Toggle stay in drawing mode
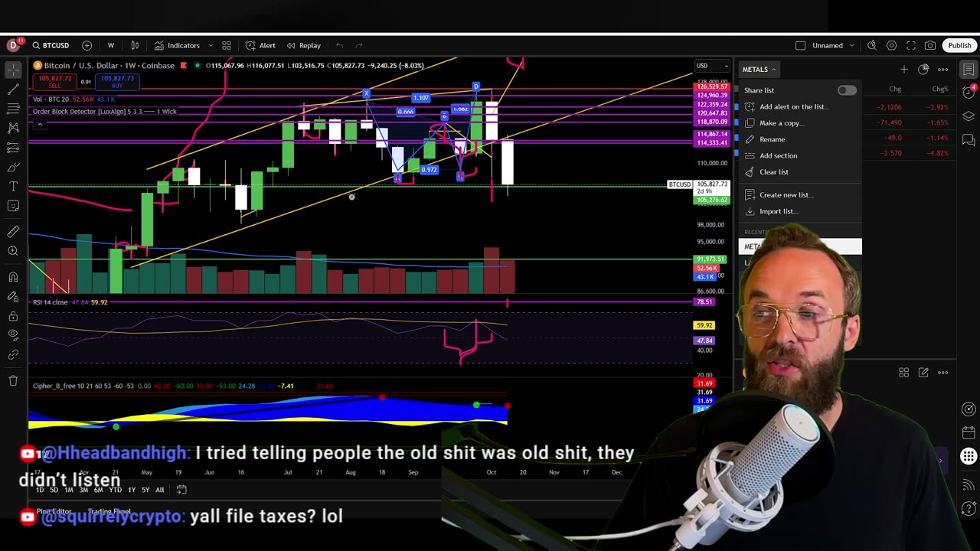Screen dimensions: 980x551 (x=13, y=297)
